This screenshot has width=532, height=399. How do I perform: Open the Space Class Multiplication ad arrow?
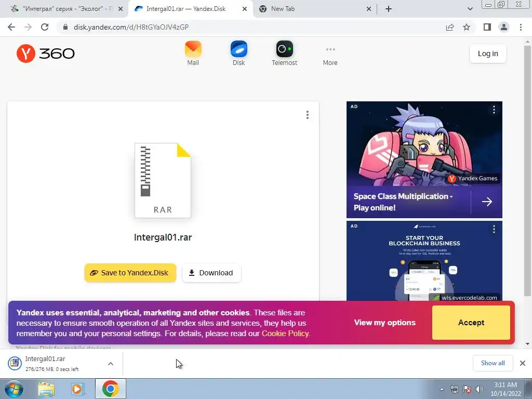pyautogui.click(x=487, y=202)
